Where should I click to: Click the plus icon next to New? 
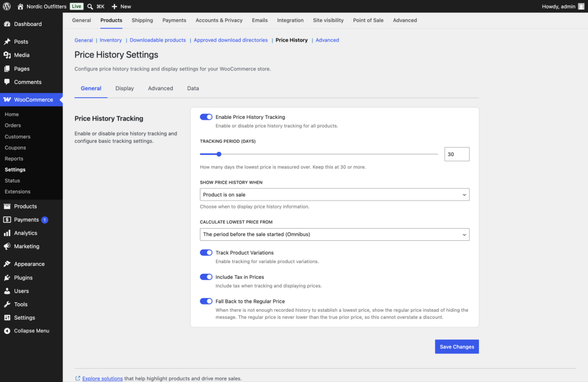115,7
